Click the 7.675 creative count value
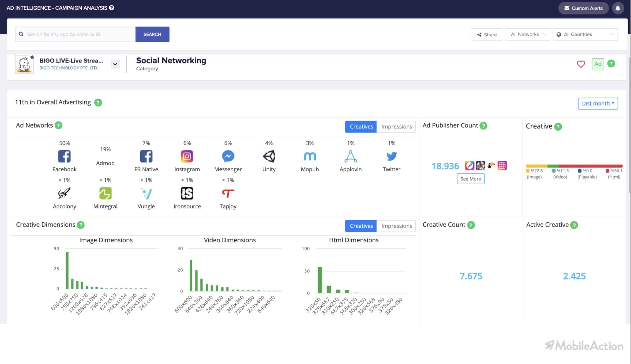631x364 pixels. pyautogui.click(x=471, y=276)
